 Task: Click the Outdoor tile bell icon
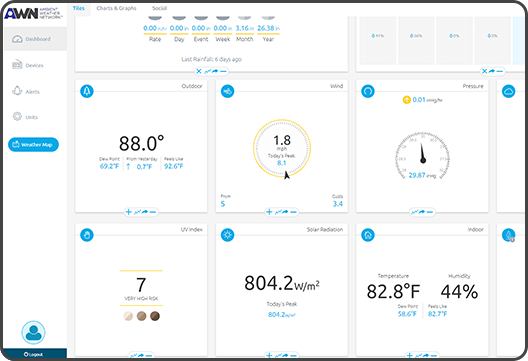pyautogui.click(x=87, y=91)
